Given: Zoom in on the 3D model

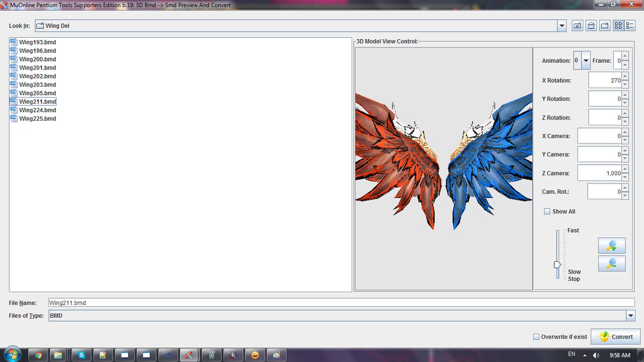Looking at the screenshot, I should [x=612, y=246].
